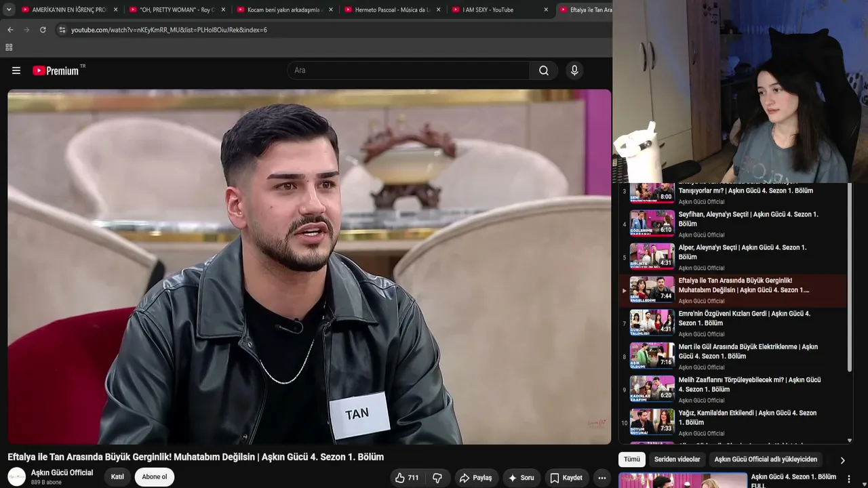Screen dimensions: 868x488
Task: Close the "OH, PRETTY WOMAN" tab
Action: pos(223,10)
